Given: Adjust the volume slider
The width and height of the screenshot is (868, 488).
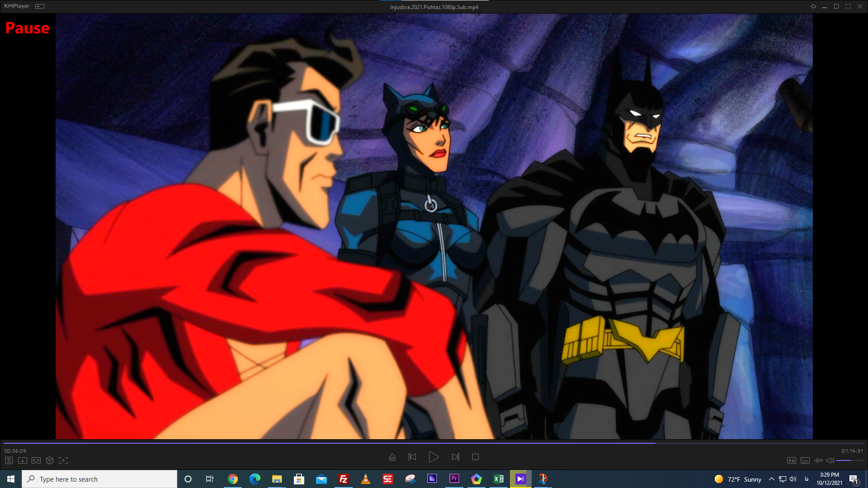Looking at the screenshot, I should point(849,460).
